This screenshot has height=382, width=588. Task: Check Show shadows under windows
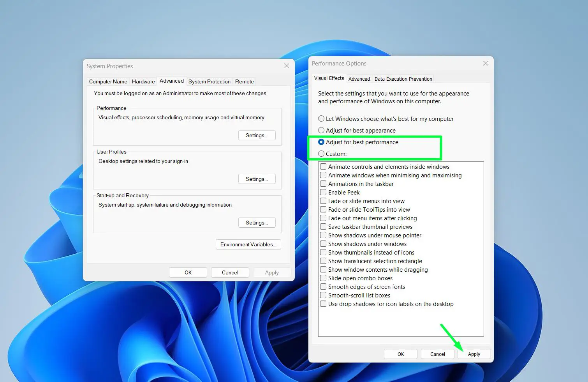[x=323, y=244]
